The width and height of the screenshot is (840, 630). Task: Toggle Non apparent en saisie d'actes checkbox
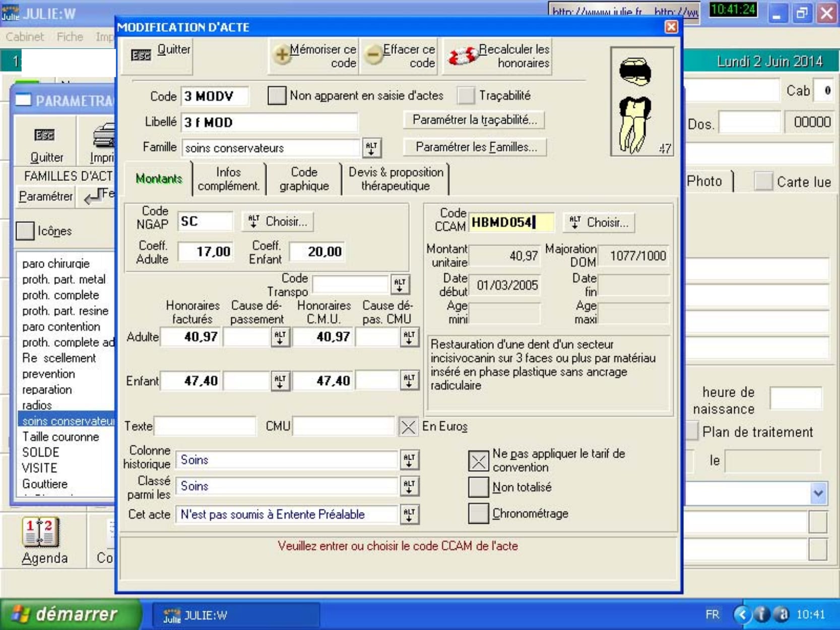click(x=277, y=95)
